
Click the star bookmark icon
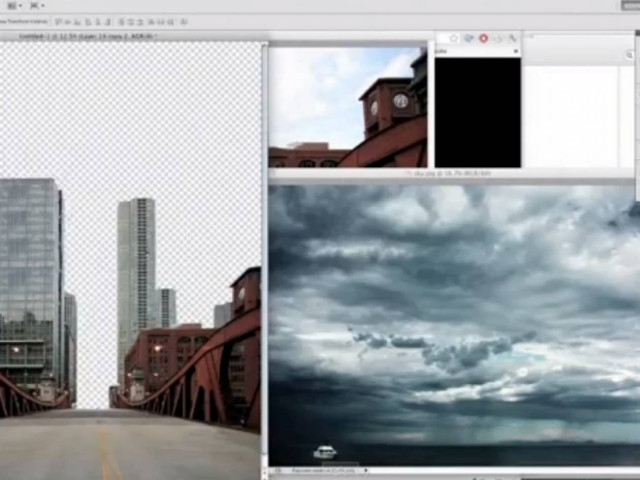(x=453, y=38)
